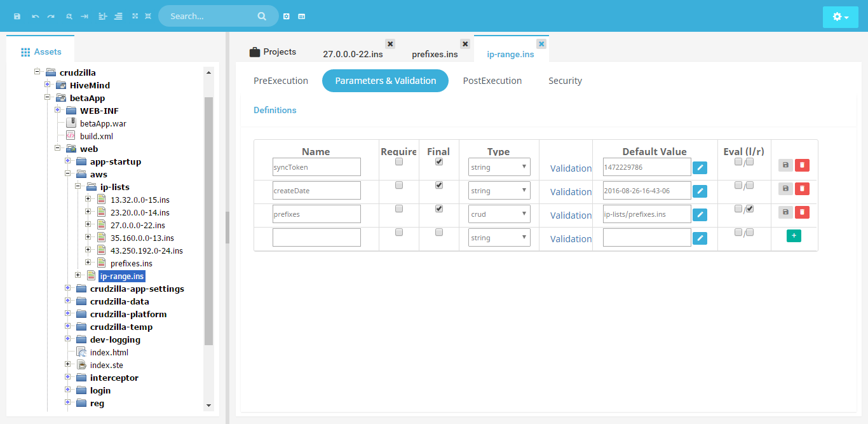
Task: Switch to the PostExecution tab
Action: 492,81
